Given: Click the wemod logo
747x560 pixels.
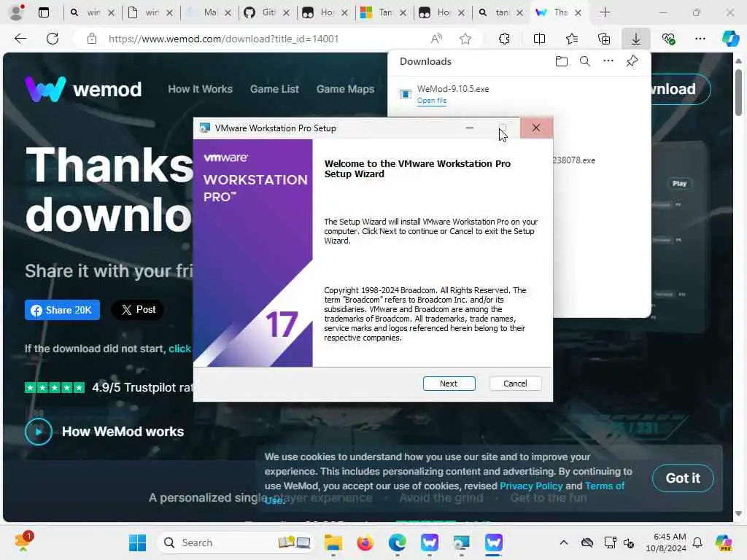Looking at the screenshot, I should point(83,89).
